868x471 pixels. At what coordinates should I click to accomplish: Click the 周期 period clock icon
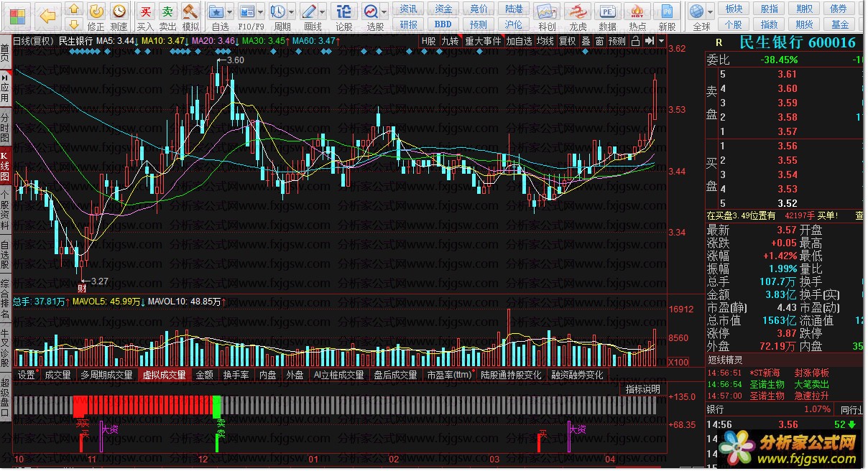277,12
